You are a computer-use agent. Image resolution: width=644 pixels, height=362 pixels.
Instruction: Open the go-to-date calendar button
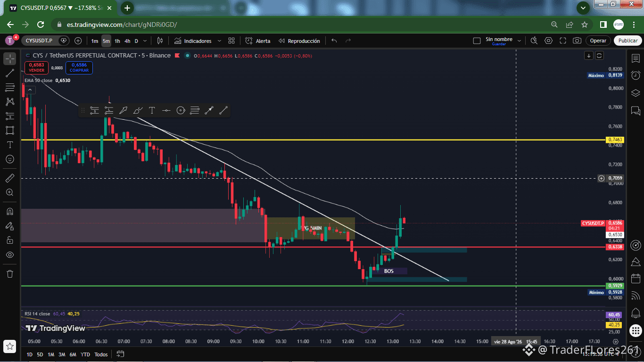coord(120,354)
